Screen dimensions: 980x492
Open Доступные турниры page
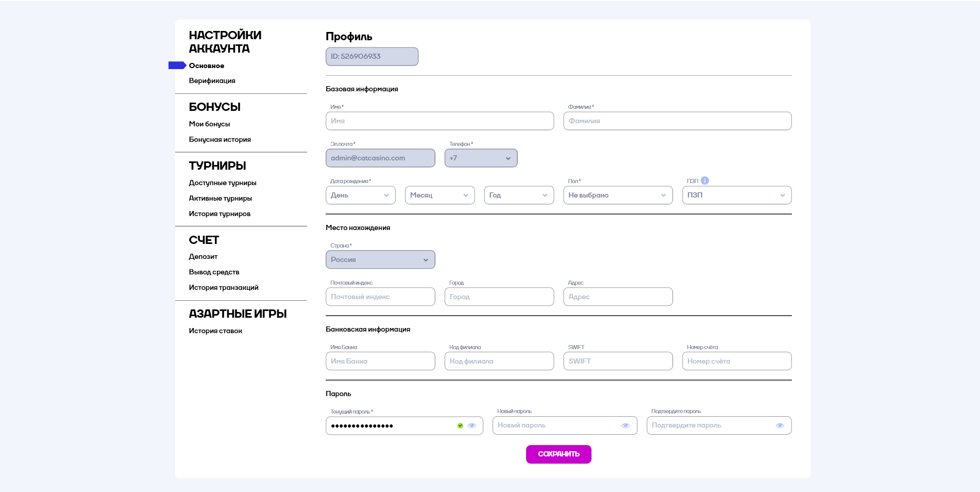coord(222,183)
